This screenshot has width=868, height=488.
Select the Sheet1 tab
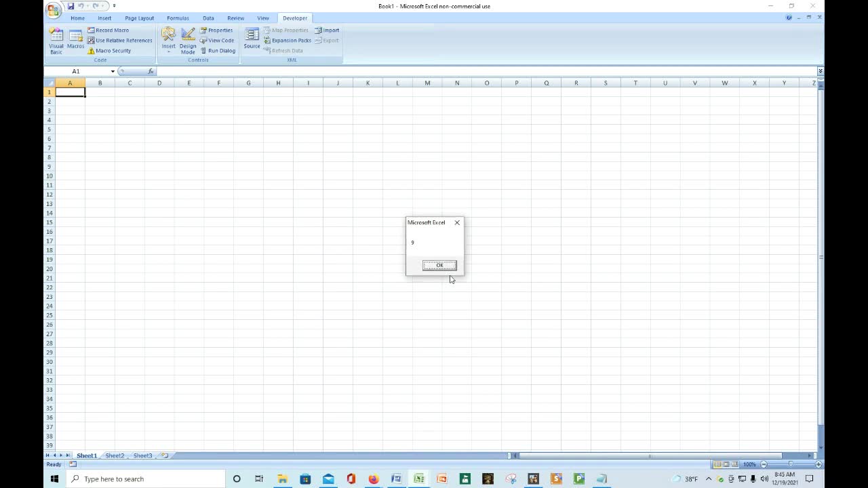coord(87,455)
